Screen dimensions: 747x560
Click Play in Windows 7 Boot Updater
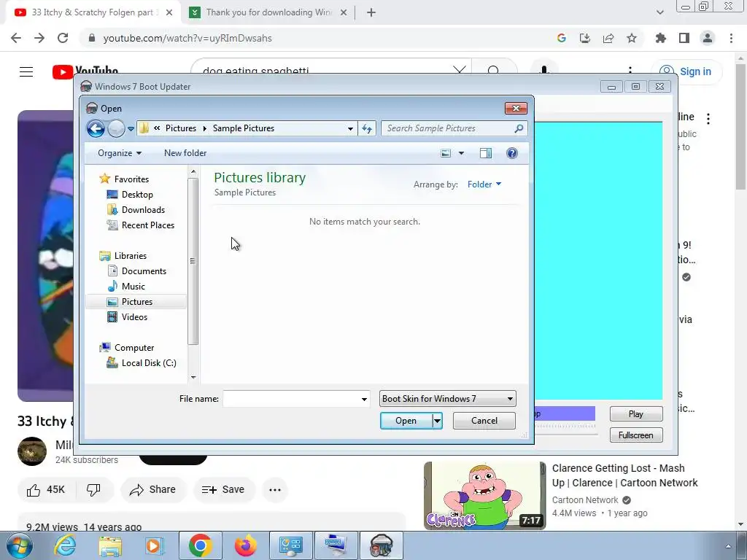tap(636, 414)
